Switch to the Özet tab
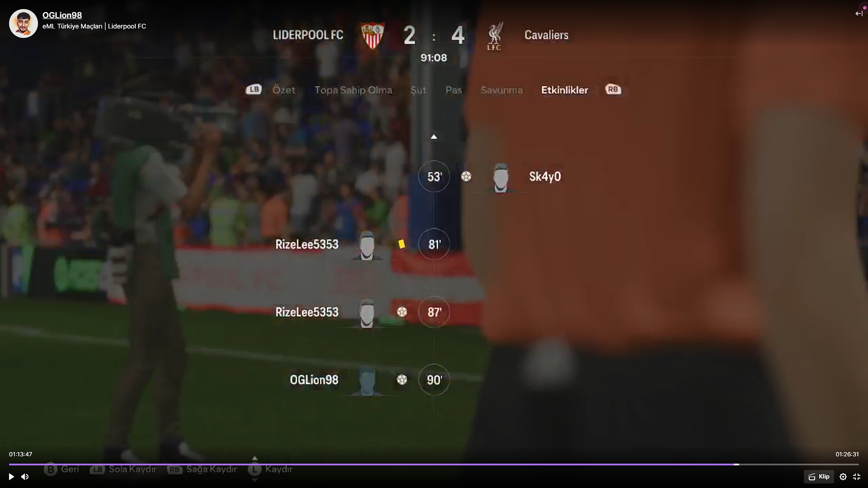The image size is (868, 488). pos(283,90)
